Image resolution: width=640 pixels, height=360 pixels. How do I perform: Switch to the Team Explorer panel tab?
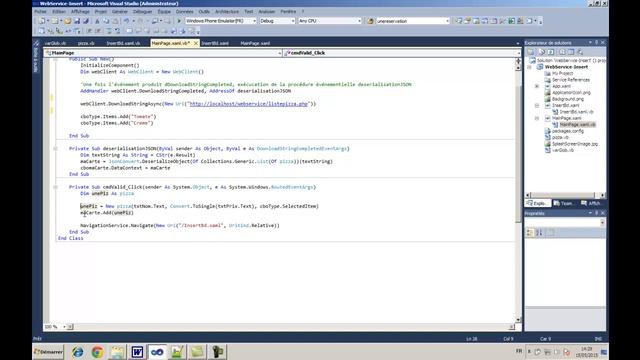click(563, 203)
